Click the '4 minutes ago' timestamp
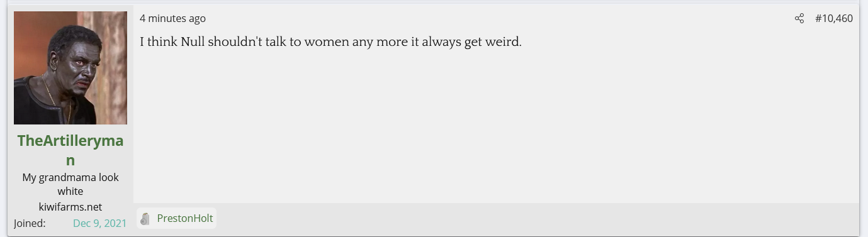This screenshot has width=868, height=237. pos(172,18)
